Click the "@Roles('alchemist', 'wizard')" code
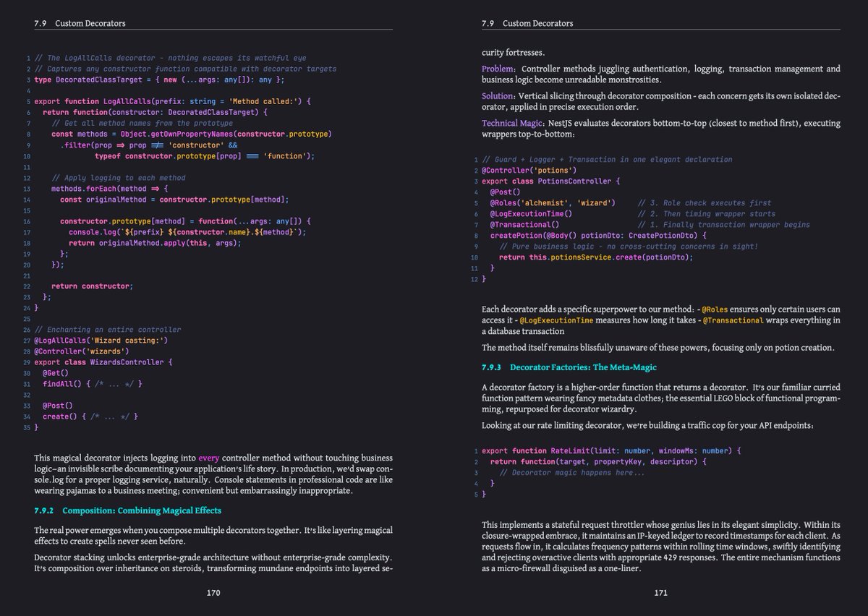The height and width of the screenshot is (616, 868). (x=553, y=202)
